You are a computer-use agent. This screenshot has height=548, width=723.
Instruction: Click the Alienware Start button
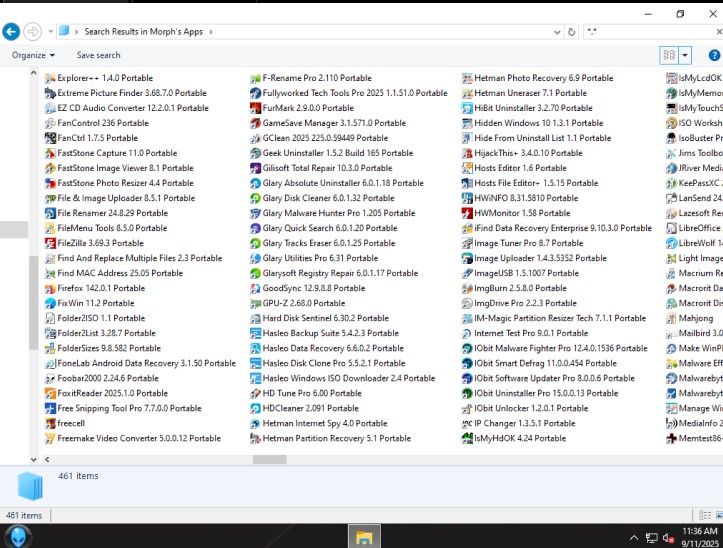[x=18, y=536]
